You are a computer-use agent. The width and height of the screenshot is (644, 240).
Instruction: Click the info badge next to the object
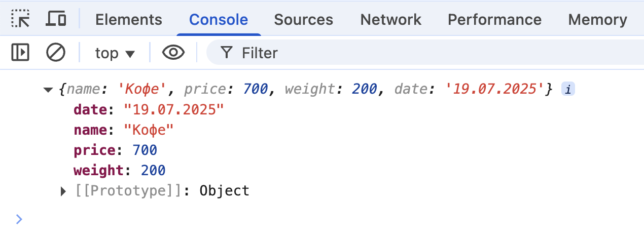pyautogui.click(x=568, y=90)
